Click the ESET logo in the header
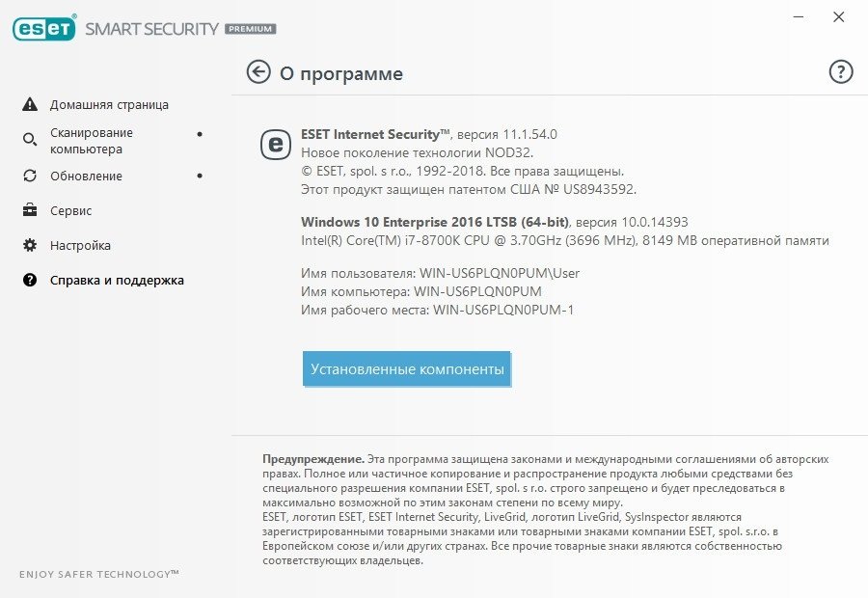Viewport: 868px width, 598px height. click(44, 28)
